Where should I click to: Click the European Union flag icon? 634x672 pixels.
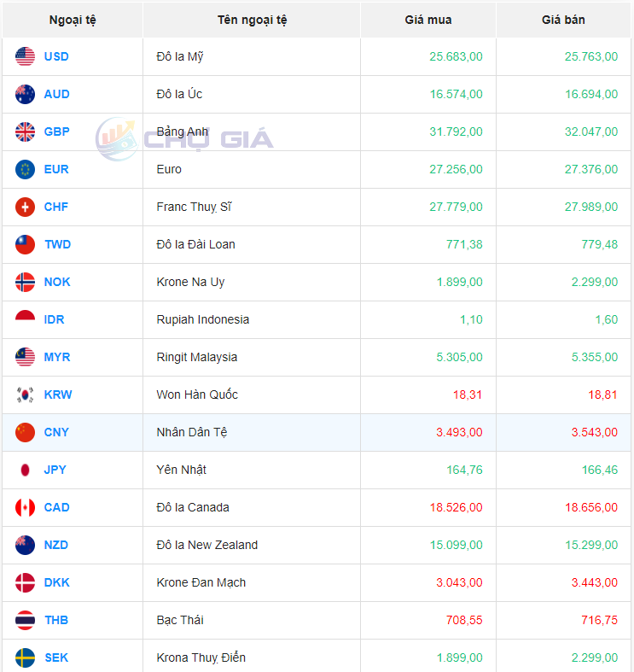click(25, 169)
